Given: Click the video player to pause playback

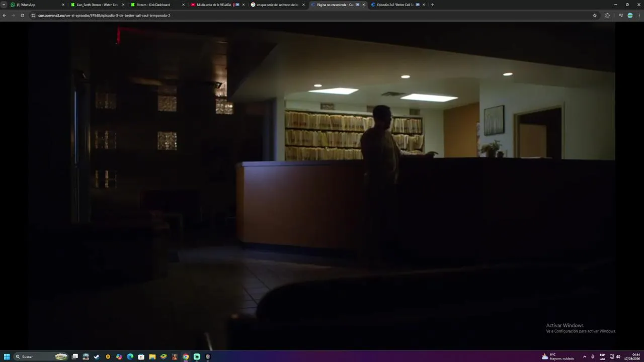Looking at the screenshot, I should click(322, 186).
